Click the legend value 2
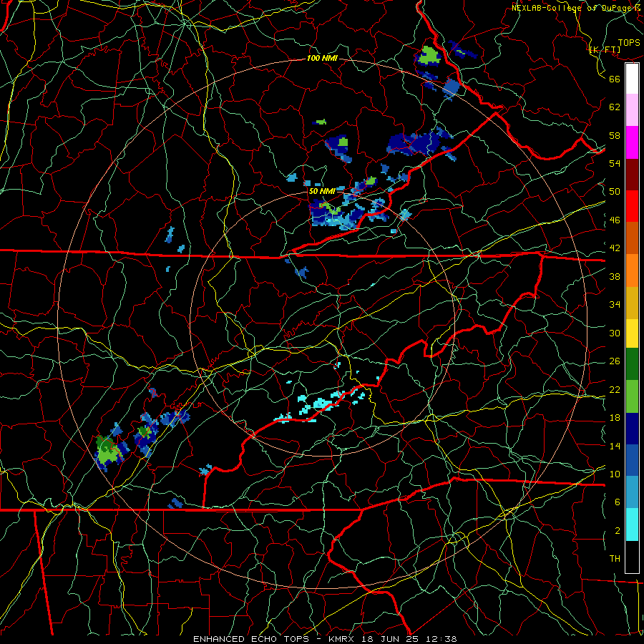 pyautogui.click(x=618, y=531)
